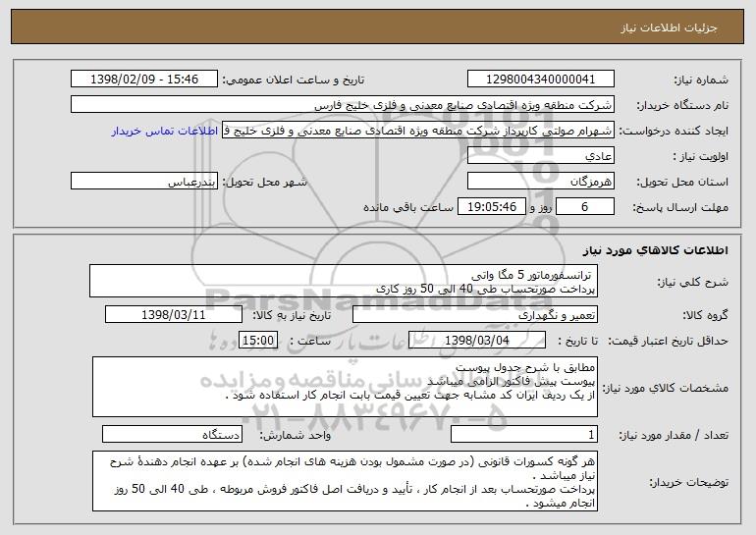Click the label مهلت ارسال پاسخ
756x535 pixels.
(x=680, y=208)
